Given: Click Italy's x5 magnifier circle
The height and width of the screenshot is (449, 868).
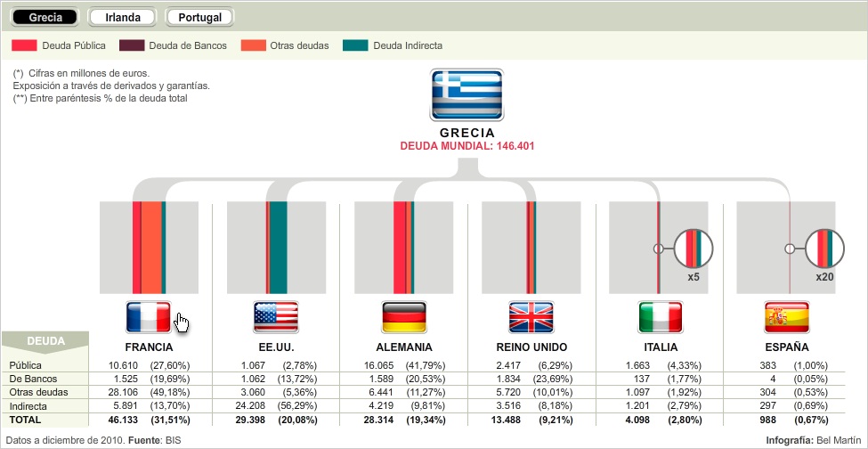Looking at the screenshot, I should click(x=694, y=249).
